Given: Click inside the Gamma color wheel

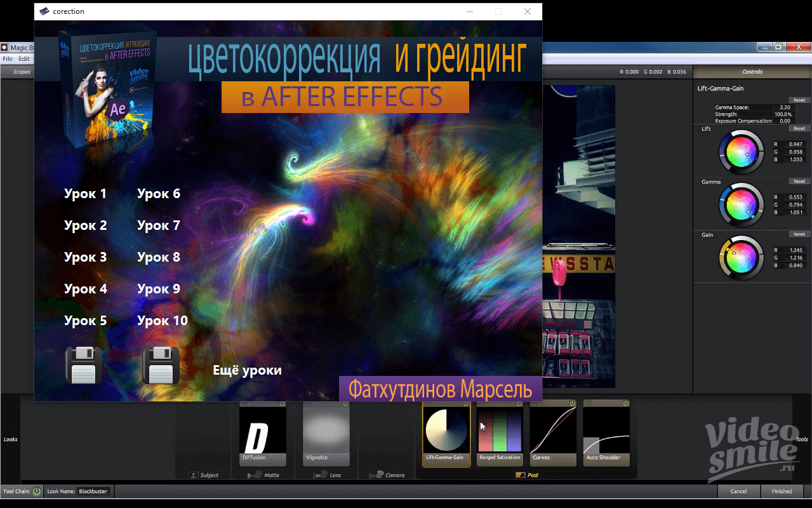Looking at the screenshot, I should (741, 204).
